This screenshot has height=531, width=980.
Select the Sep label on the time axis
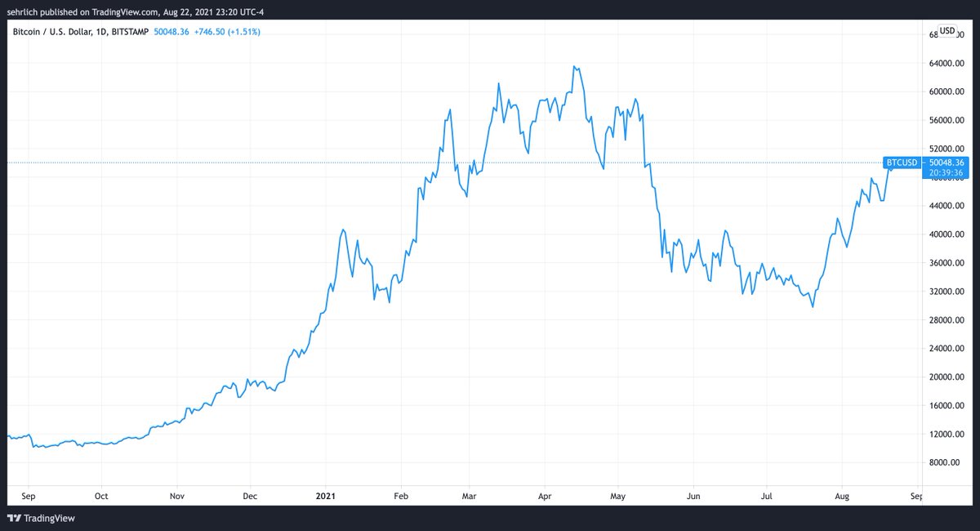29,495
